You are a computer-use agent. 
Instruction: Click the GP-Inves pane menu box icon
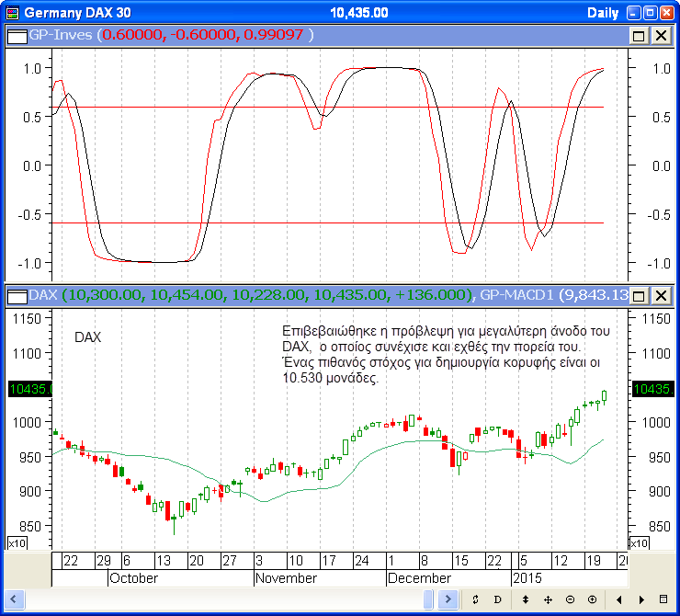point(17,36)
